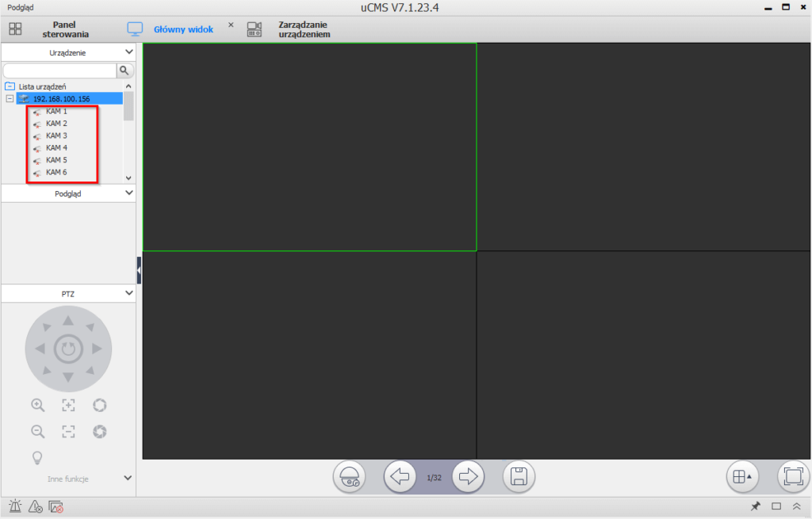Enter fullscreen with the bottom-right frame button
The height and width of the screenshot is (519, 812).
[793, 476]
